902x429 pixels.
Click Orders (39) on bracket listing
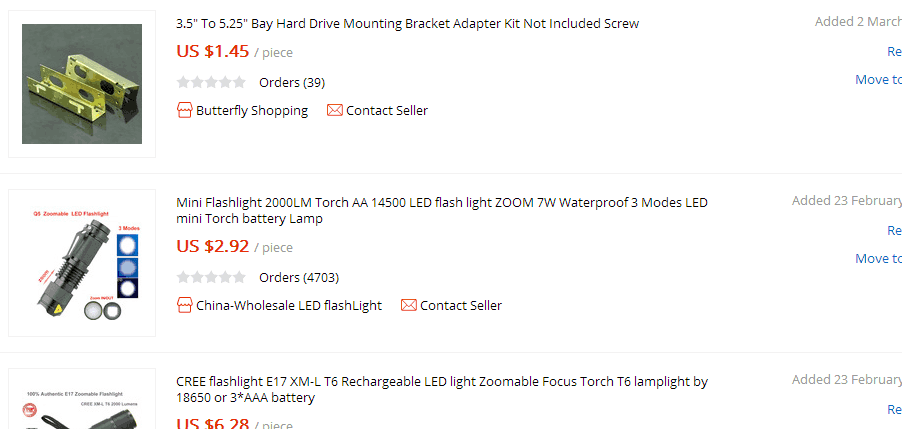point(291,83)
